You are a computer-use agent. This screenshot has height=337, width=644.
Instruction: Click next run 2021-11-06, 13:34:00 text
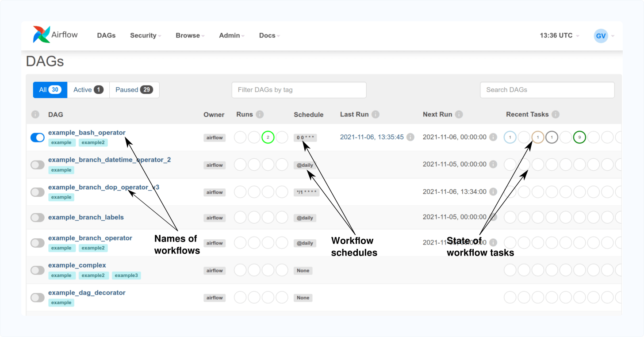(x=455, y=191)
